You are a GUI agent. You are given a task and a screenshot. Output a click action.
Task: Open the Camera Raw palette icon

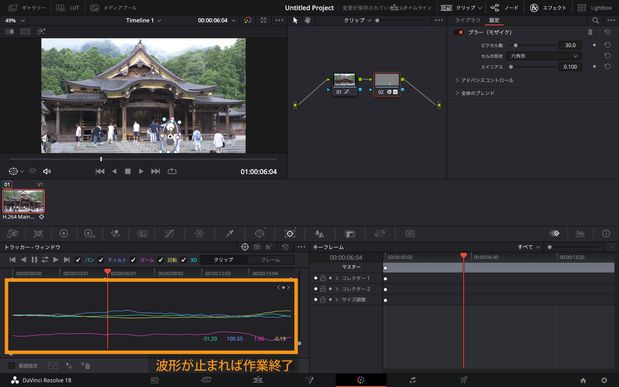pyautogui.click(x=13, y=234)
